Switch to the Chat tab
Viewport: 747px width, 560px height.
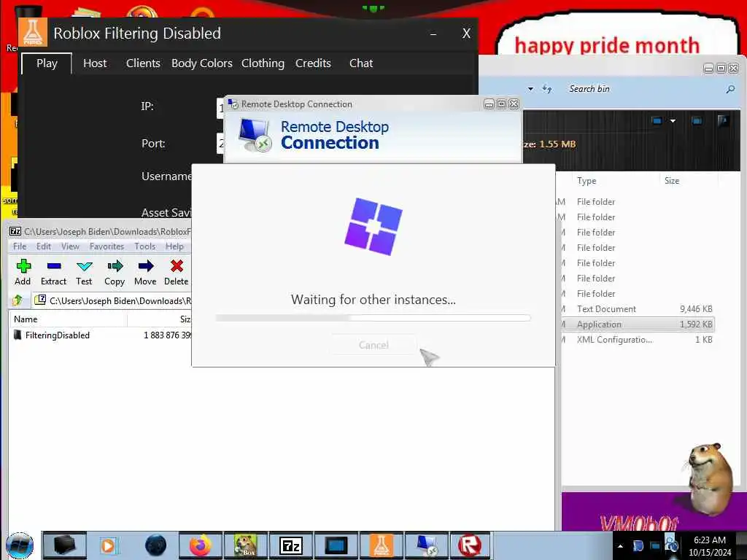[x=361, y=63]
